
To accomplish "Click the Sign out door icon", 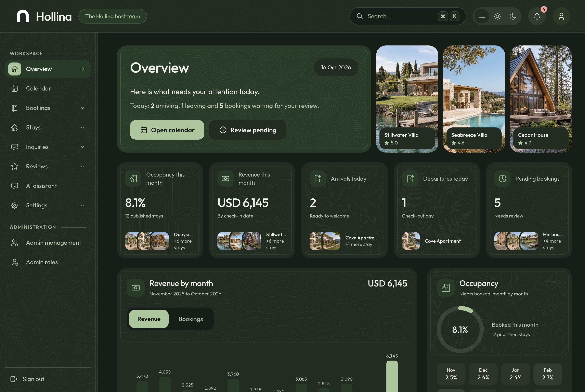I will 14,379.
